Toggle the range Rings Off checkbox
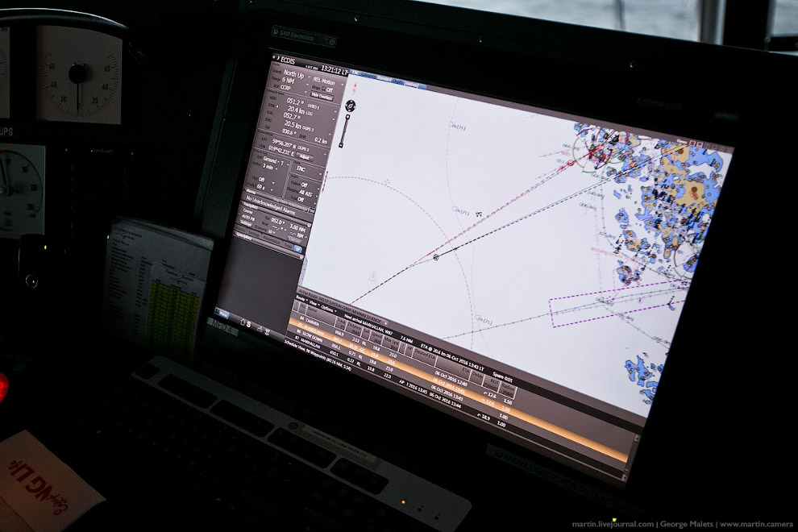The width and height of the screenshot is (798, 532). click(x=323, y=89)
